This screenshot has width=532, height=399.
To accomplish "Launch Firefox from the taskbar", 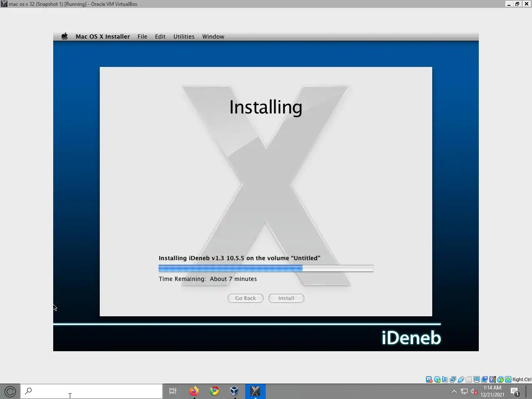I will tap(194, 391).
